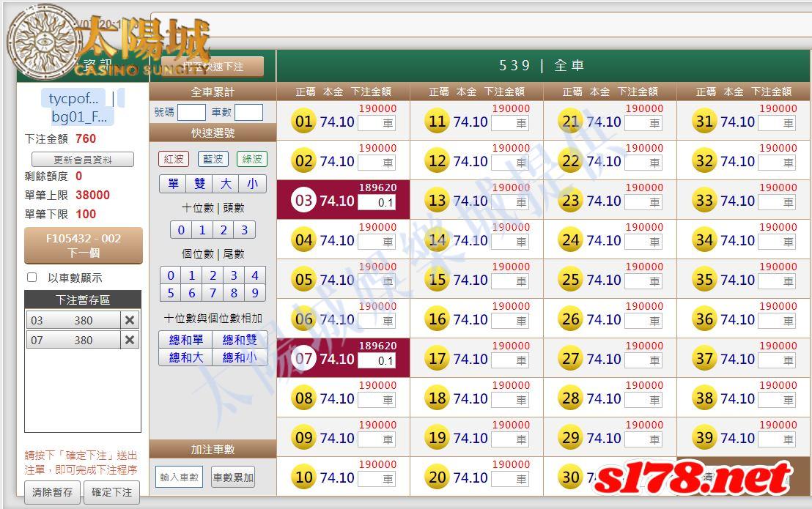Pick 大 big numbers quick select

226,184
